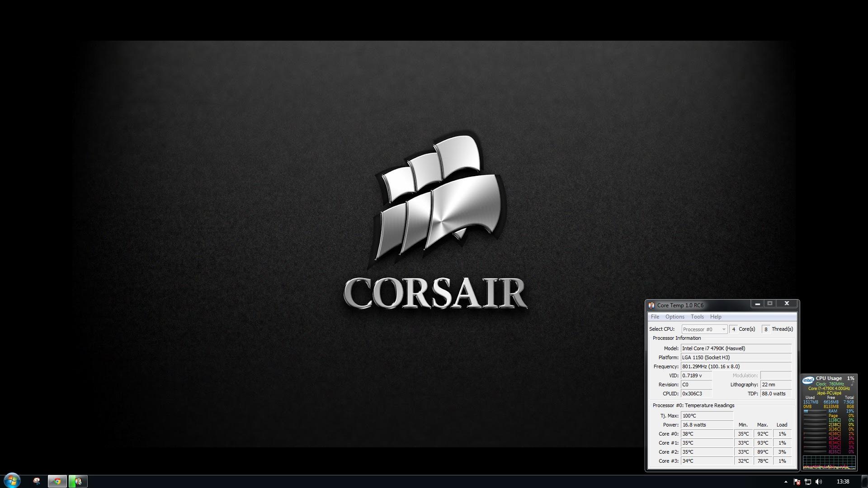868x488 pixels.
Task: Click Core #2 temperature 35°C
Action: pyautogui.click(x=707, y=452)
